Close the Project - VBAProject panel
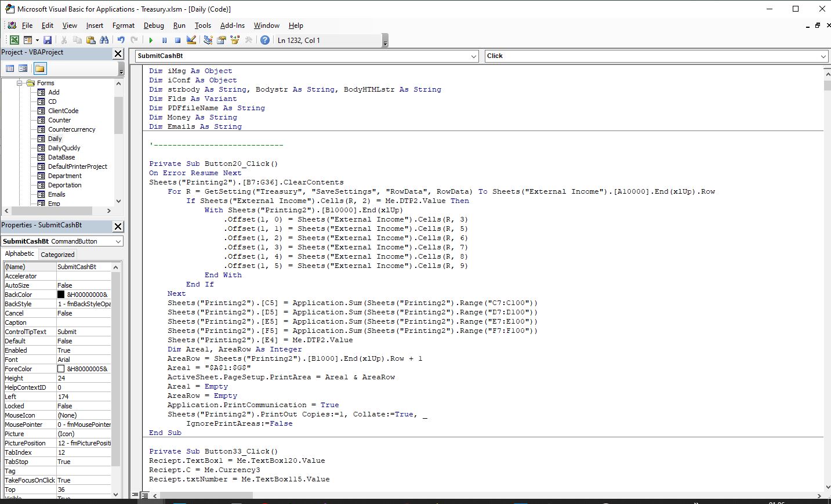 point(118,53)
